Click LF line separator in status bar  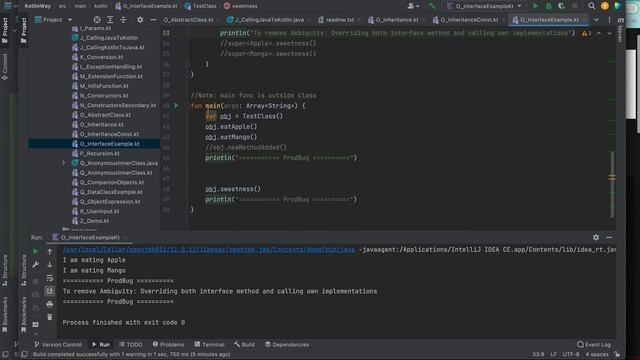point(553,354)
